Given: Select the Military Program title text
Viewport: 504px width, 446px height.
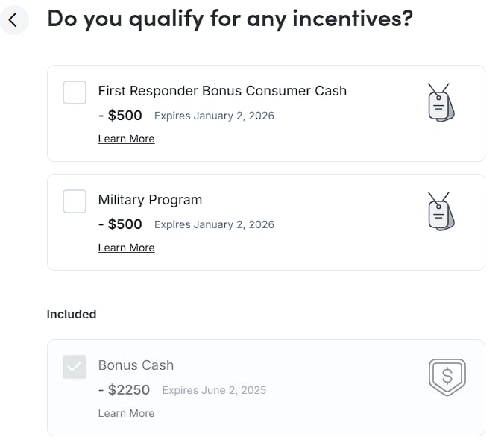Looking at the screenshot, I should pos(150,200).
